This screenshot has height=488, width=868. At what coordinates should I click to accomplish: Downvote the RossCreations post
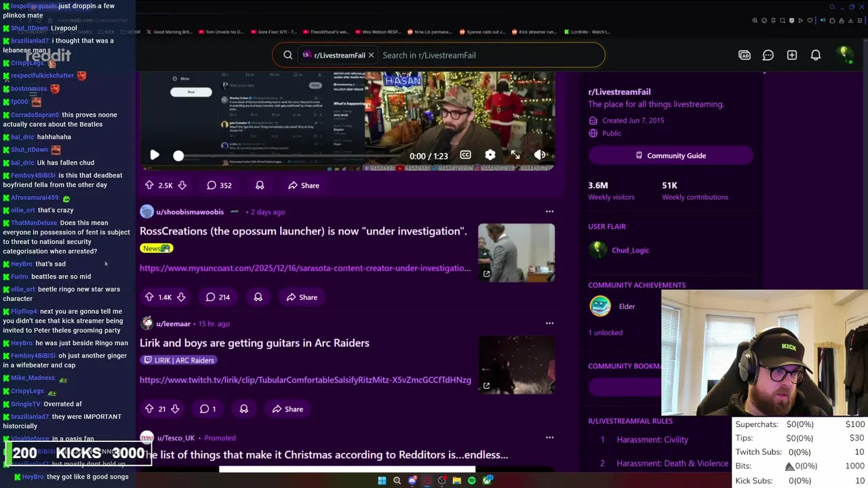pyautogui.click(x=181, y=297)
